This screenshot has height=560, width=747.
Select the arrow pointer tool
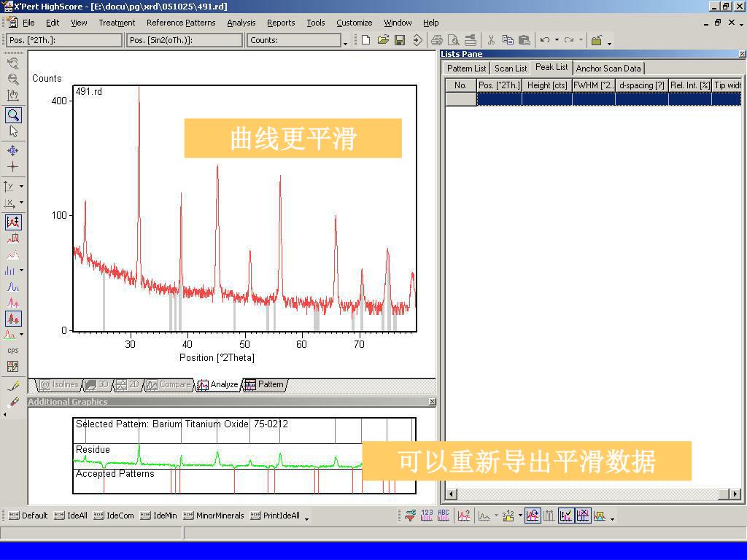pos(13,131)
